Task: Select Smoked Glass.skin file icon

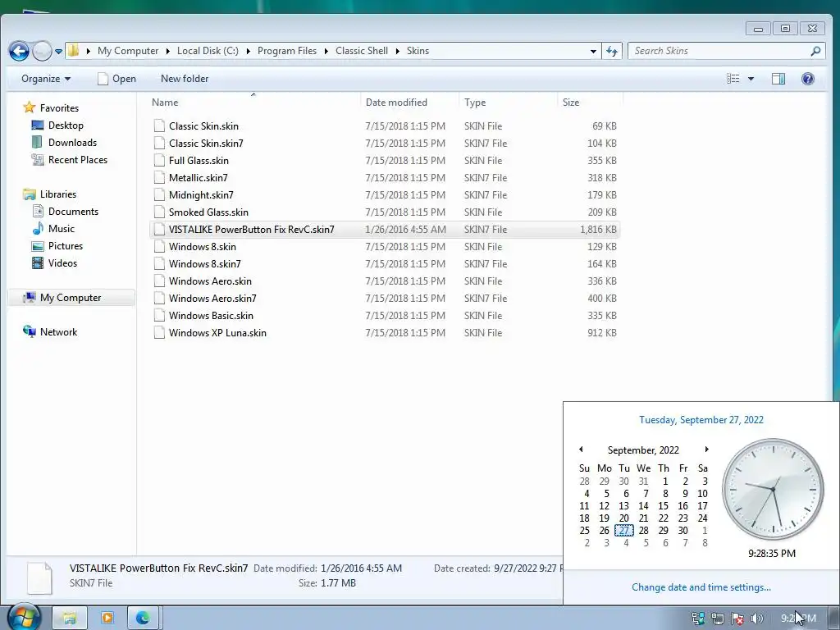Action: tap(159, 212)
